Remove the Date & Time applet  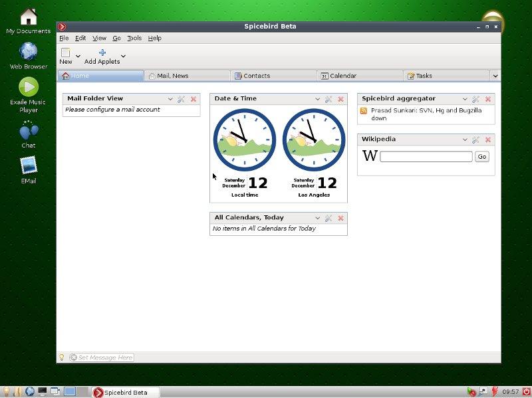[340, 99]
